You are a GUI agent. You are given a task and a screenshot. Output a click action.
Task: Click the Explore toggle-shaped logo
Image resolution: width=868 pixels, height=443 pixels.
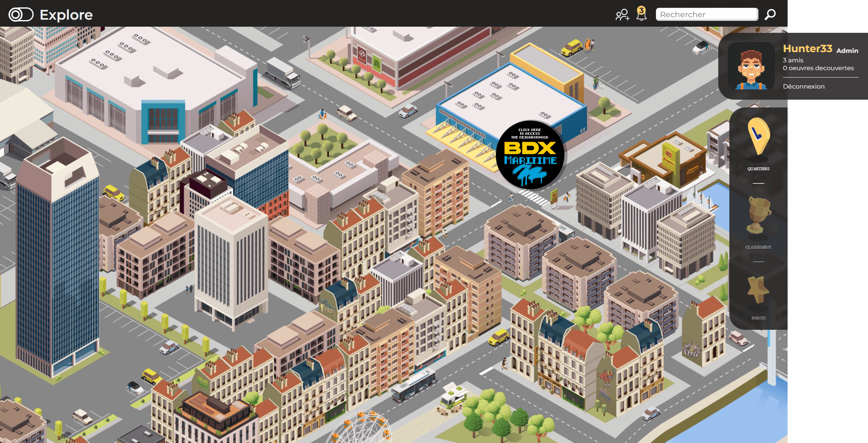point(21,15)
